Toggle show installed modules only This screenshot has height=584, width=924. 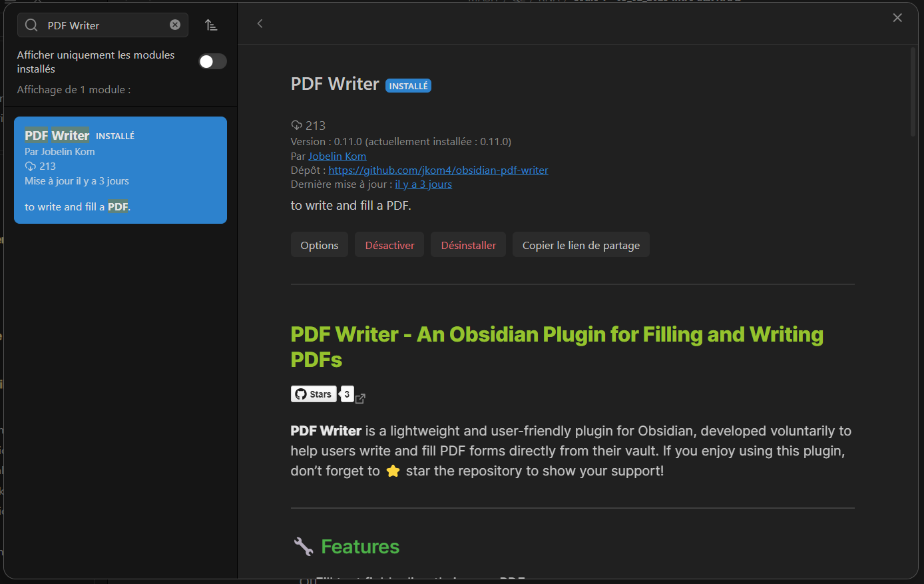tap(213, 61)
